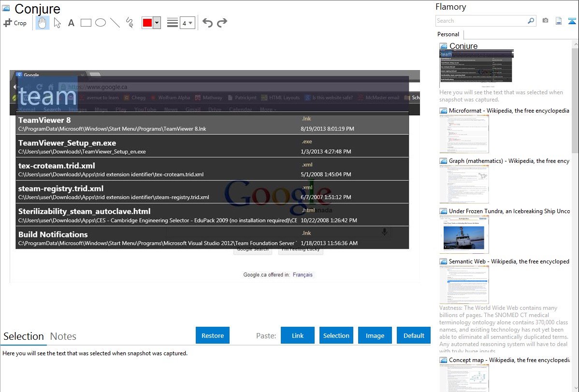The height and width of the screenshot is (392, 579).
Task: Click the Français link in the screenshot
Action: pyautogui.click(x=303, y=275)
